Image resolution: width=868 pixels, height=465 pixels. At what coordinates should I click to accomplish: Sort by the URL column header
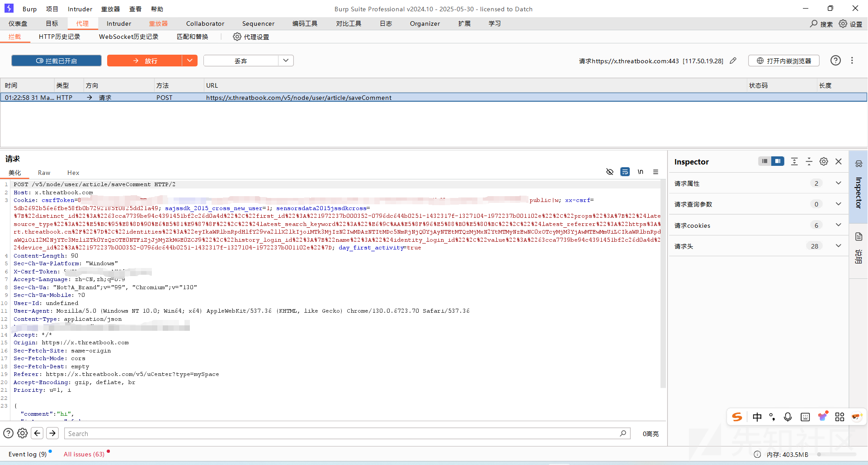[x=475, y=85]
